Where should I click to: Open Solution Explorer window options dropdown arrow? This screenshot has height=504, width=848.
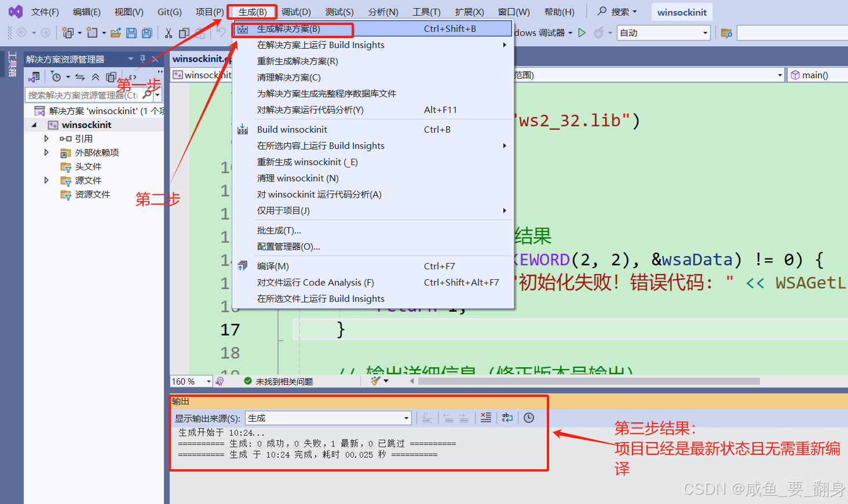[x=131, y=59]
